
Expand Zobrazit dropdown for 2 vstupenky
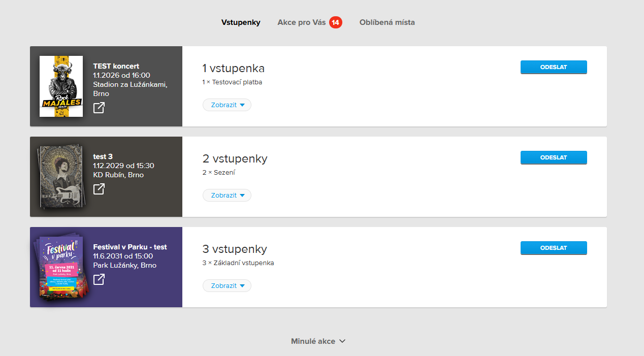pos(227,196)
